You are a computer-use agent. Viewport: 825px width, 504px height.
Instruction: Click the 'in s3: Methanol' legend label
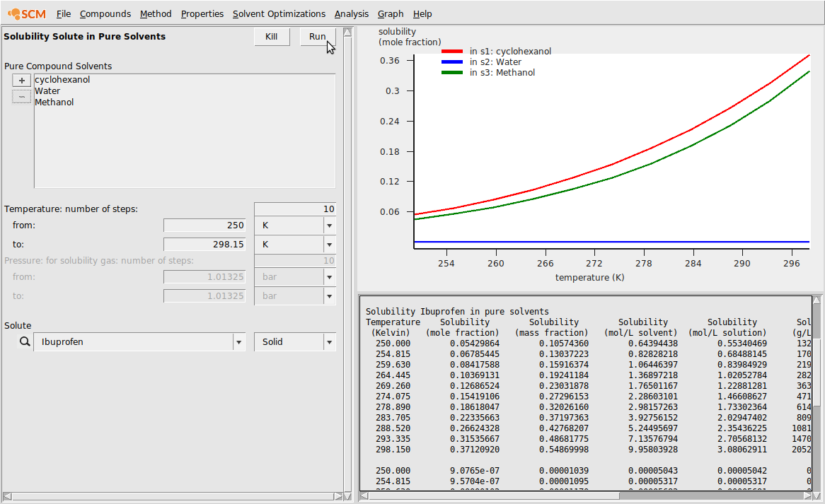click(502, 73)
